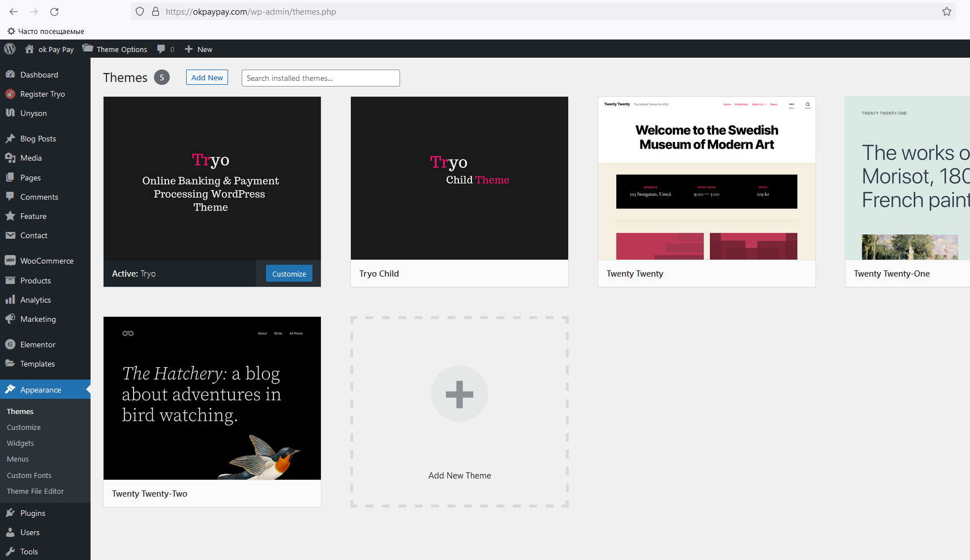Viewport: 970px width, 560px height.
Task: Click the browser reload icon
Action: 54,11
